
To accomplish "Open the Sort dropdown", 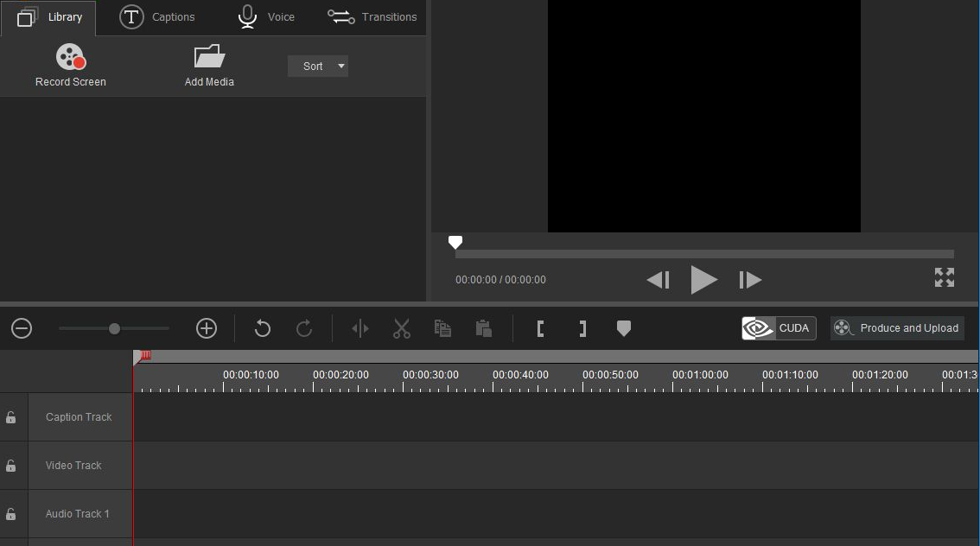I will coord(318,66).
